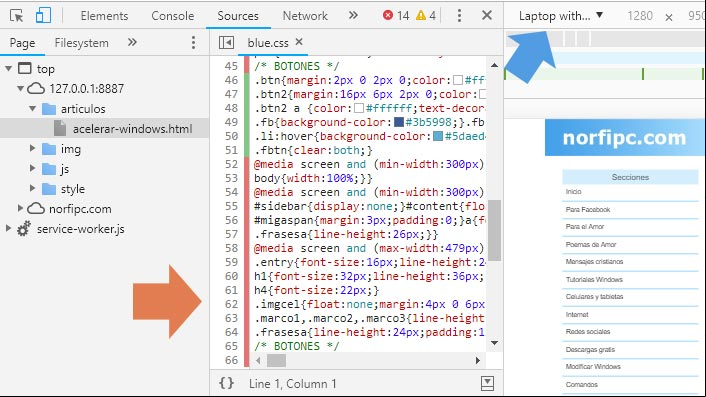The width and height of the screenshot is (706, 397).
Task: Select the Sources tab
Action: pos(238,16)
